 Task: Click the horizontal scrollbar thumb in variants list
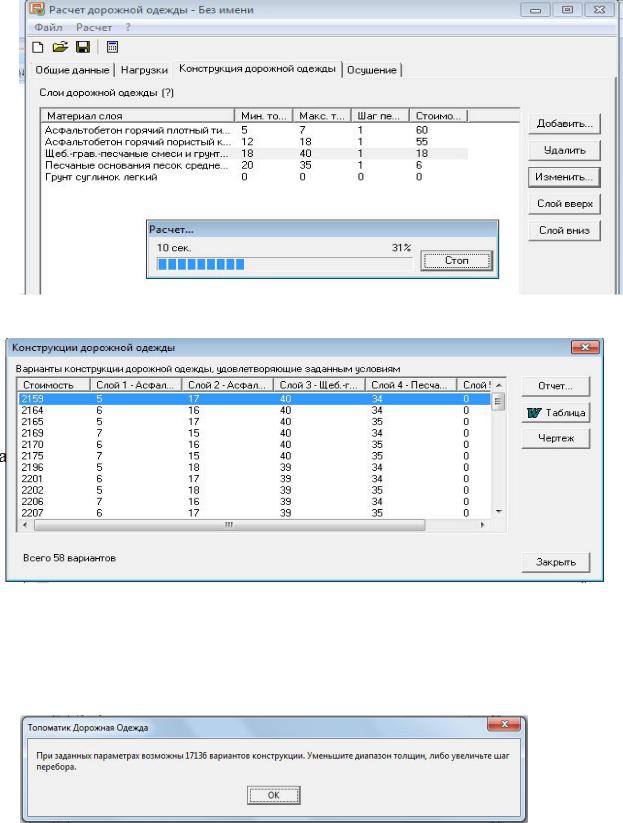229,525
